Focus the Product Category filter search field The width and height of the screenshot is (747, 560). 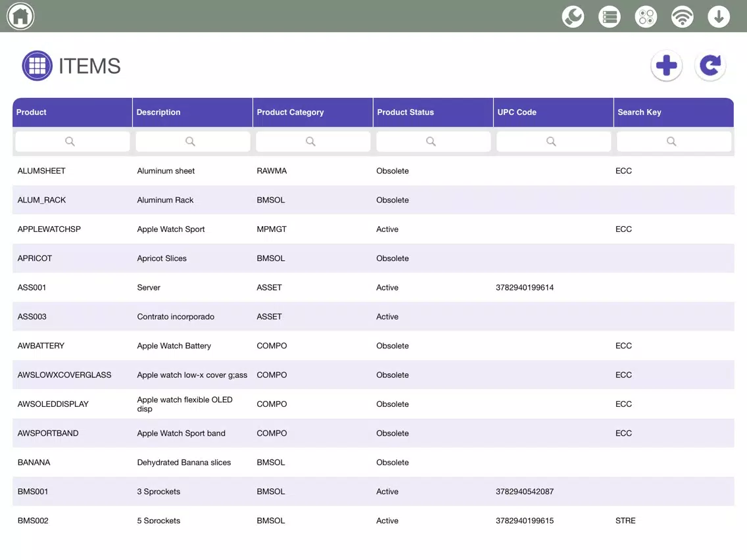point(313,141)
